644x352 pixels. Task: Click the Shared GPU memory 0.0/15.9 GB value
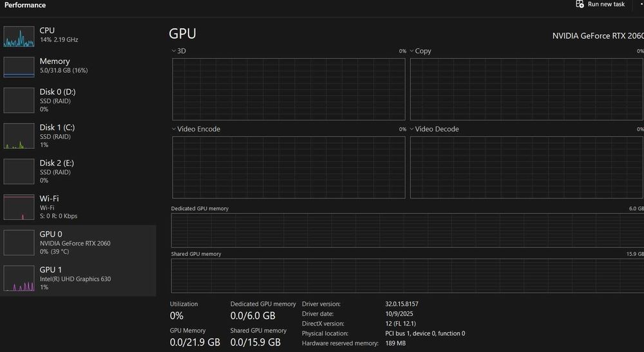[x=256, y=342]
